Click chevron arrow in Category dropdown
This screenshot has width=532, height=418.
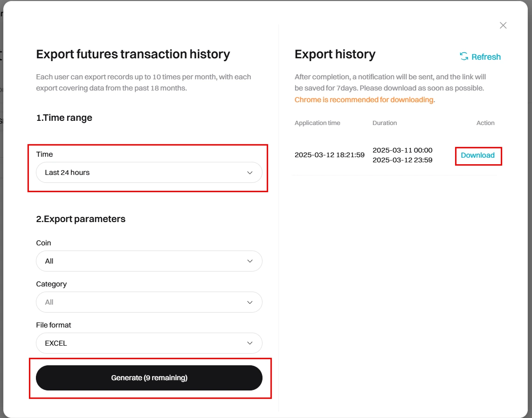click(x=250, y=302)
